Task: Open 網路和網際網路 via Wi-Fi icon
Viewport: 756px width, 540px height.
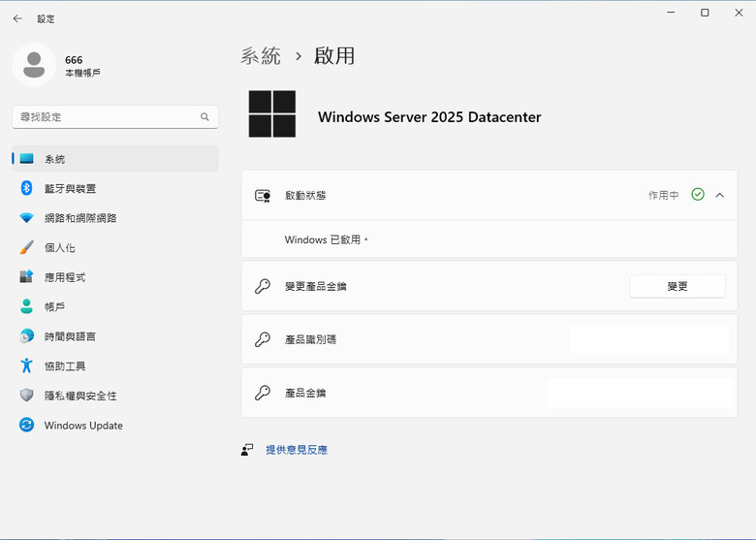Action: tap(26, 218)
